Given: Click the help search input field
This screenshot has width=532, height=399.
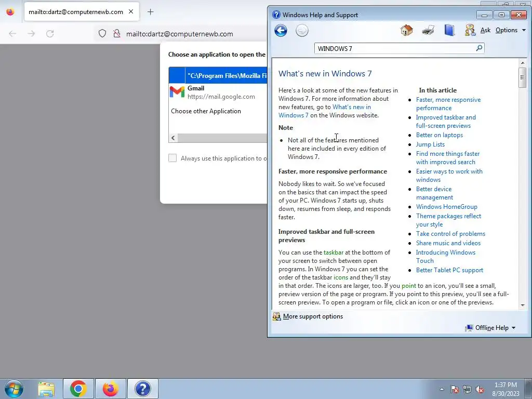Looking at the screenshot, I should pyautogui.click(x=395, y=48).
